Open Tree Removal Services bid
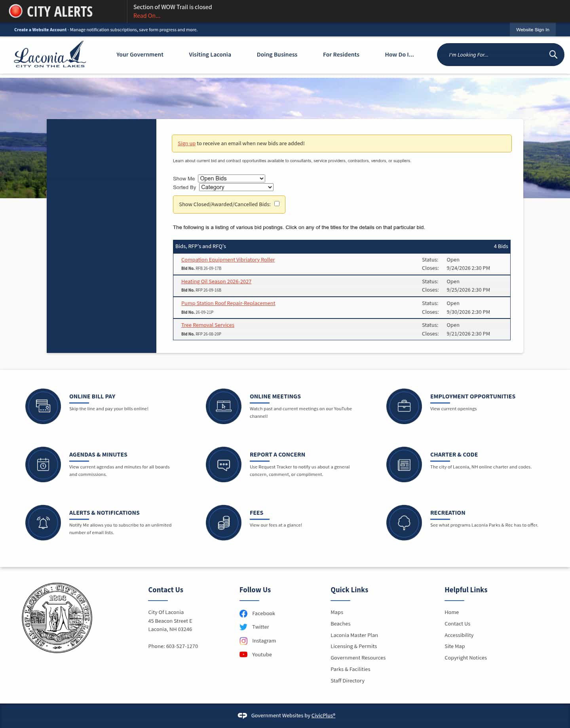Viewport: 570px width, 728px height. [208, 325]
